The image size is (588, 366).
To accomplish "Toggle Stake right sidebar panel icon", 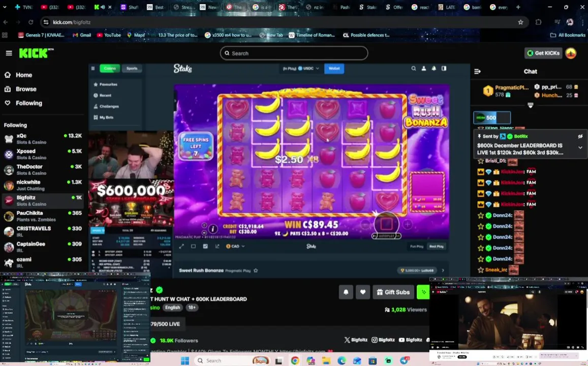I will tap(444, 69).
